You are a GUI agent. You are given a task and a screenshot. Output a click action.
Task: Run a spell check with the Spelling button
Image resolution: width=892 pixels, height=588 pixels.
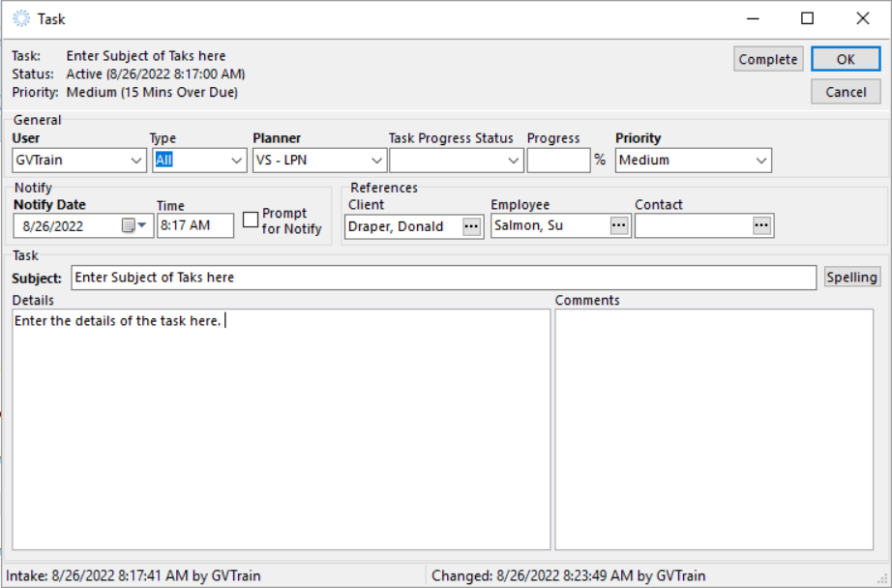(x=851, y=277)
